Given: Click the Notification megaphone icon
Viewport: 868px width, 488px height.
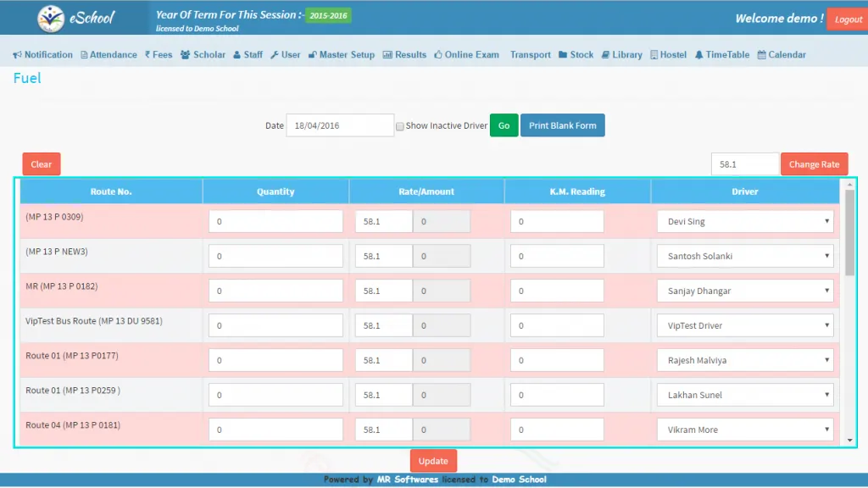Looking at the screenshot, I should 17,55.
